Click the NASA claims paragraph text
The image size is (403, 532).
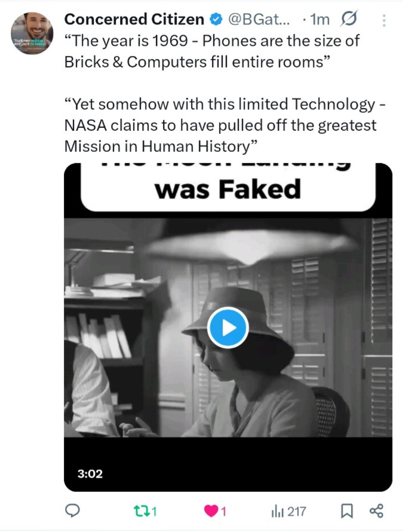(224, 125)
